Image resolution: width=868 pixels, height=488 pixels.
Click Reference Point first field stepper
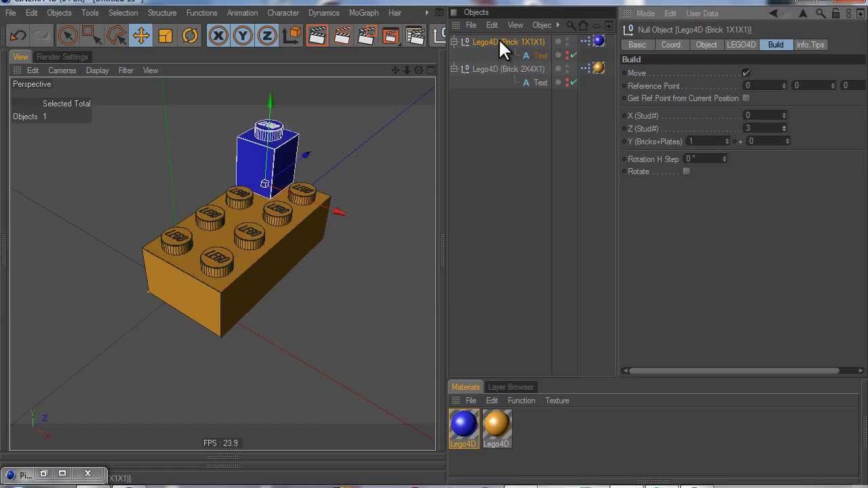click(784, 86)
